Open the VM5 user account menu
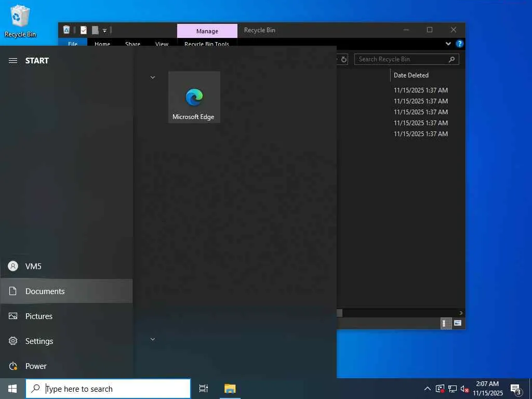The height and width of the screenshot is (399, 532). click(66, 267)
